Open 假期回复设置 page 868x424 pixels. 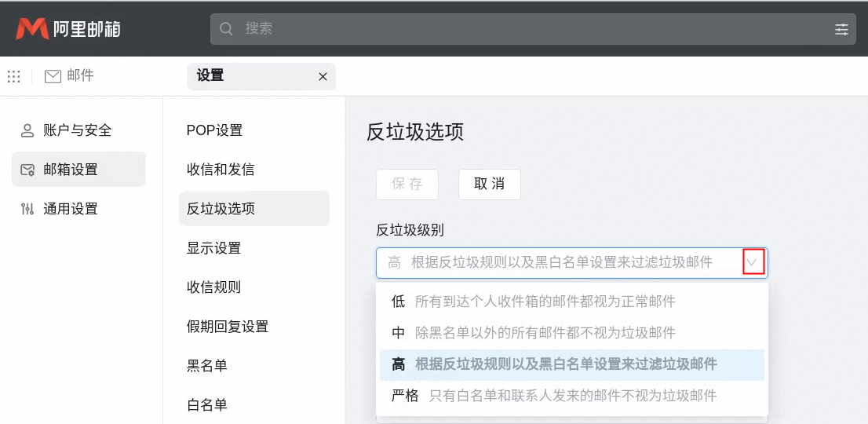pyautogui.click(x=228, y=327)
